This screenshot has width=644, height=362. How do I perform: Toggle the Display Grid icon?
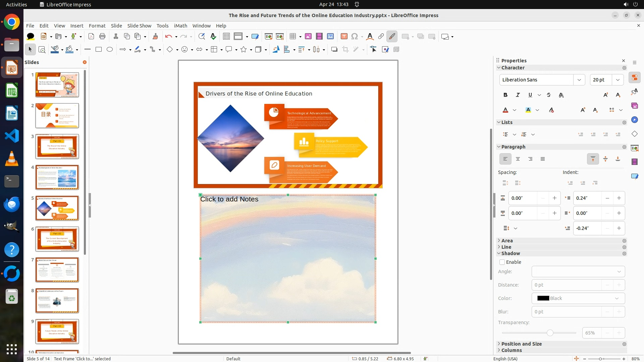pyautogui.click(x=226, y=37)
